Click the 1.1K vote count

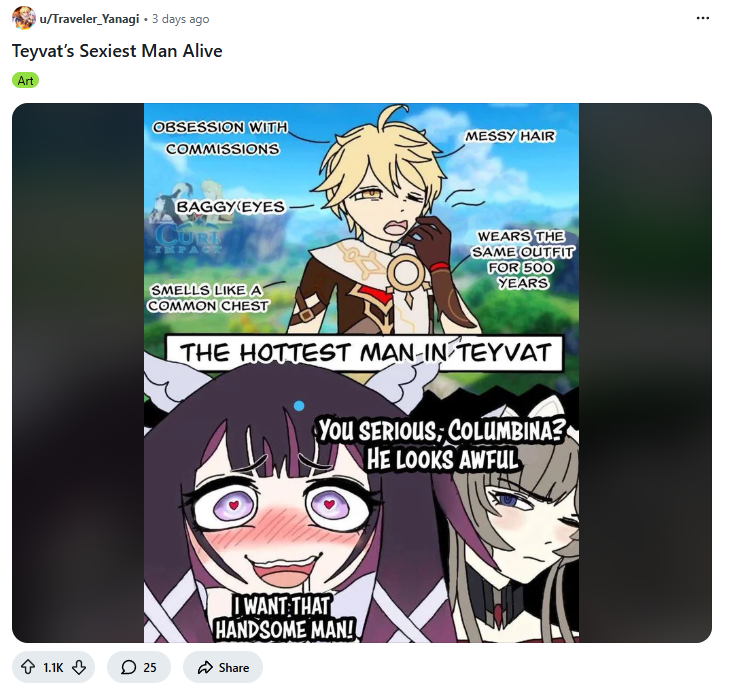[x=53, y=667]
